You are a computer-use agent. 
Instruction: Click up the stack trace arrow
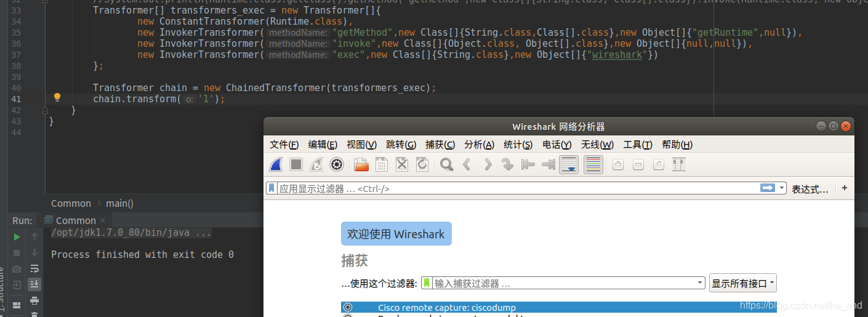(x=34, y=236)
